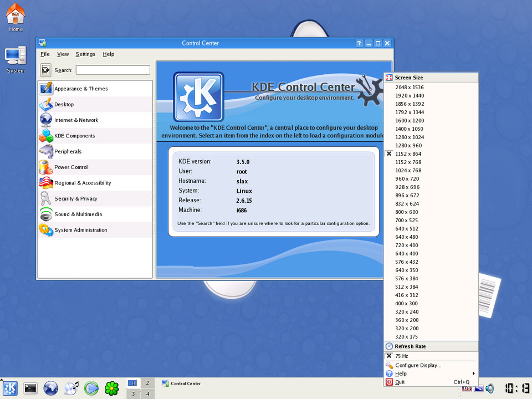
Task: Launch the terminal from the panel
Action: pos(30,388)
